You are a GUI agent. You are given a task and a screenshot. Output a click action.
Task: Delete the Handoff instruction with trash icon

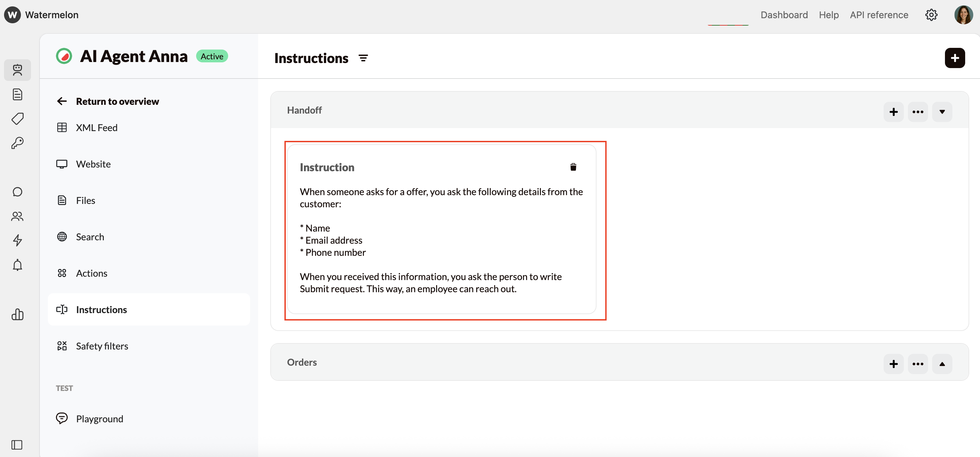coord(573,167)
